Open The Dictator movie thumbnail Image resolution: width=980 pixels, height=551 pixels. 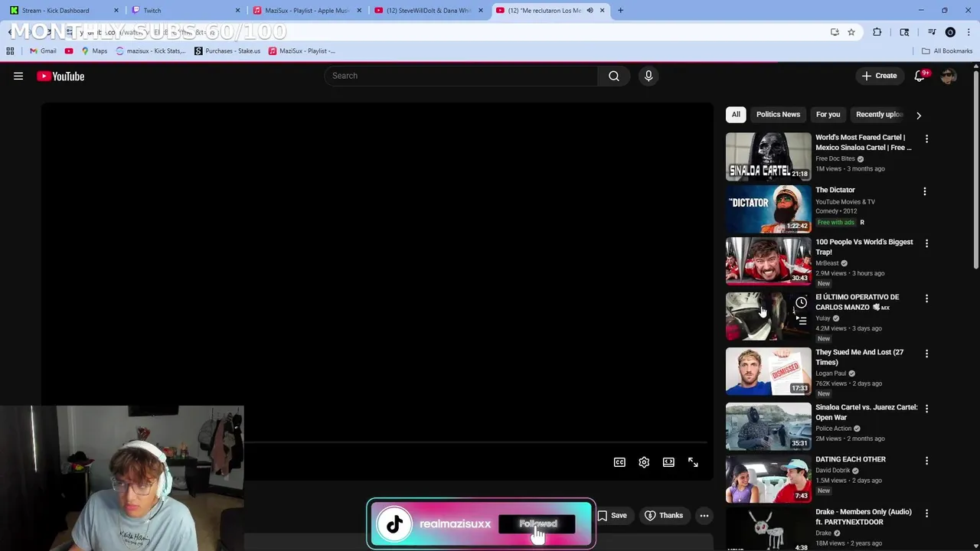click(768, 209)
